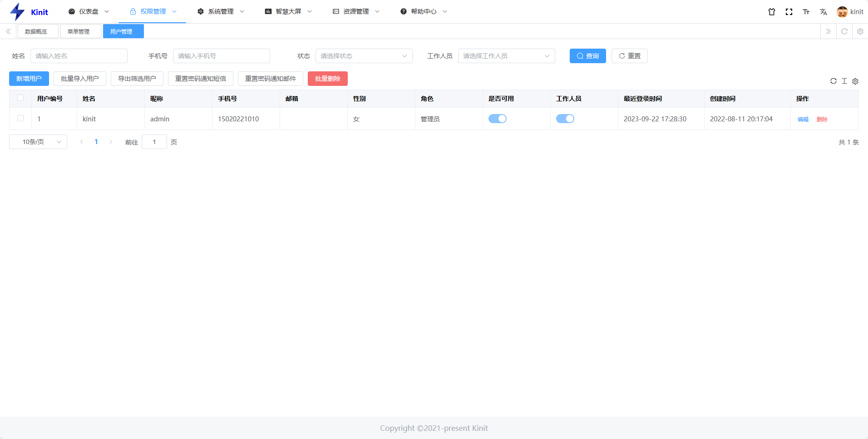This screenshot has width=868, height=439.
Task: Open the font size icon
Action: tap(806, 12)
